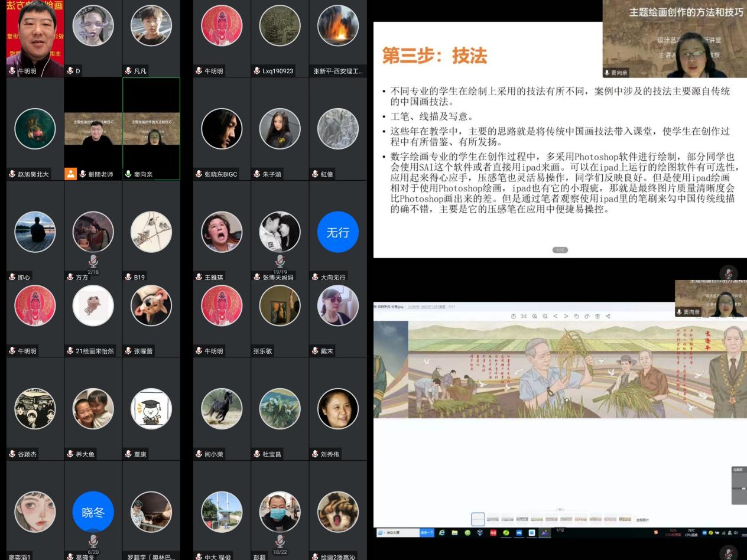Select the first thumbnail in the filmstrip
Screen dimensions: 747x560
pyautogui.click(x=478, y=519)
